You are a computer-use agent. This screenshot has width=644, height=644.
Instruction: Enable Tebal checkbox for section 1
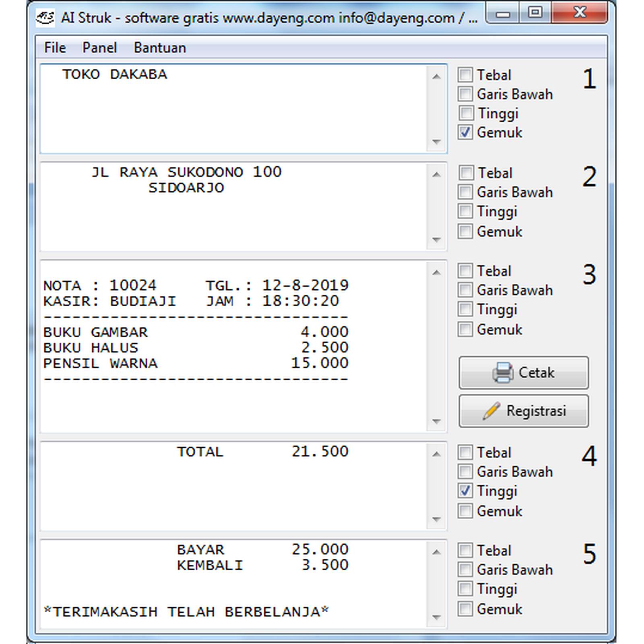465,75
